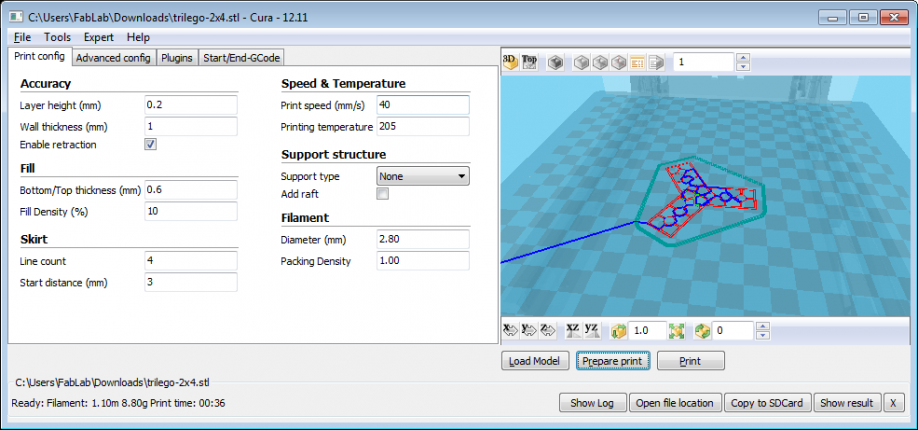The height and width of the screenshot is (430, 918).
Task: Toggle the Add raft checkbox
Action: [x=382, y=194]
